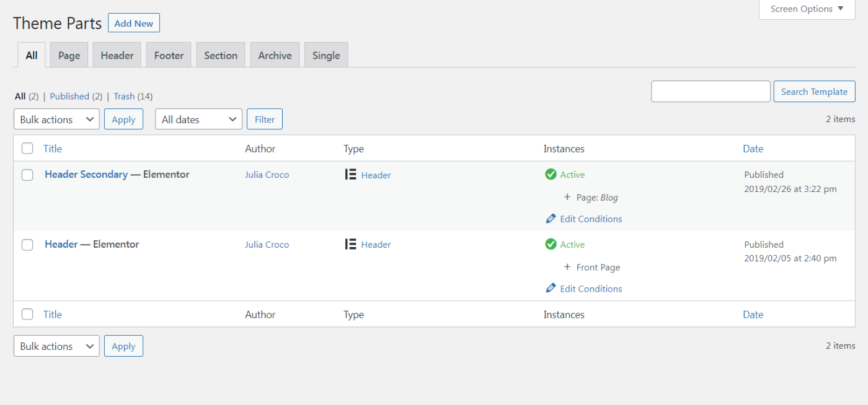868x405 pixels.
Task: Click Elementor icon in Header Secondary row
Action: (x=350, y=175)
